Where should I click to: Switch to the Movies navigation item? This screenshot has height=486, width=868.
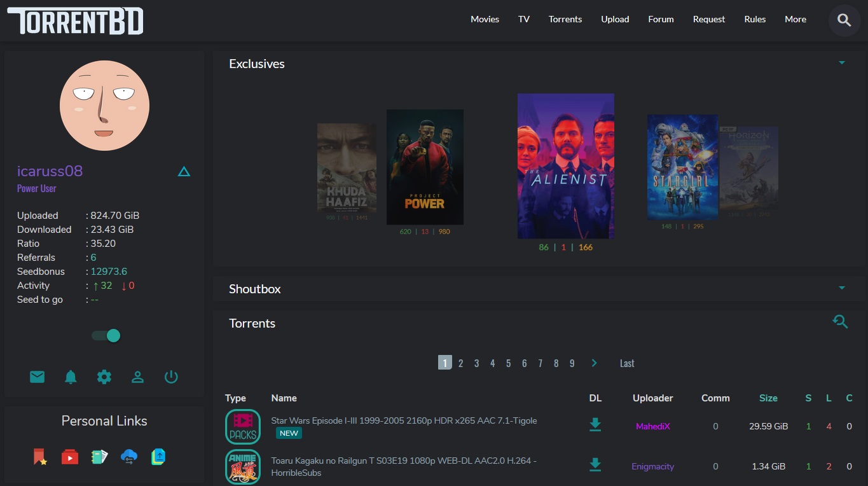click(x=485, y=19)
